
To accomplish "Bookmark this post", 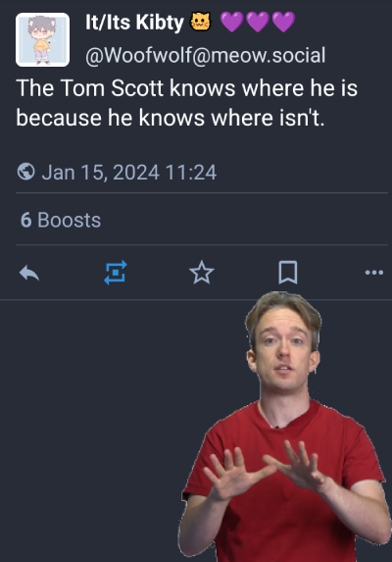I will 288,273.
